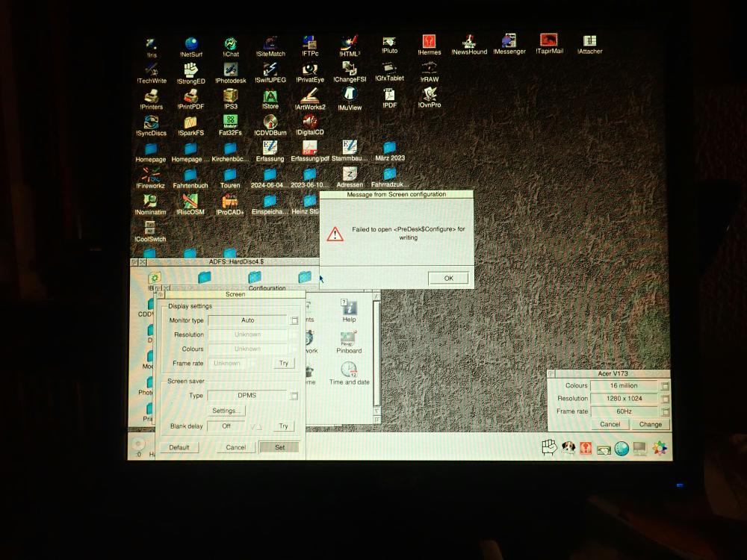Open the Colours menu in Acer V173 window
The image size is (747, 560).
click(x=665, y=386)
